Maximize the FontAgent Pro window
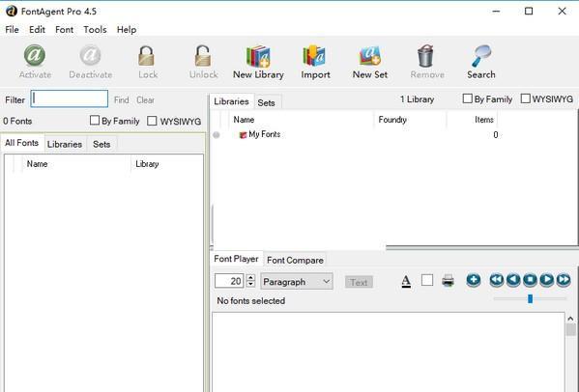Screen dimensions: 579x392 pos(529,11)
